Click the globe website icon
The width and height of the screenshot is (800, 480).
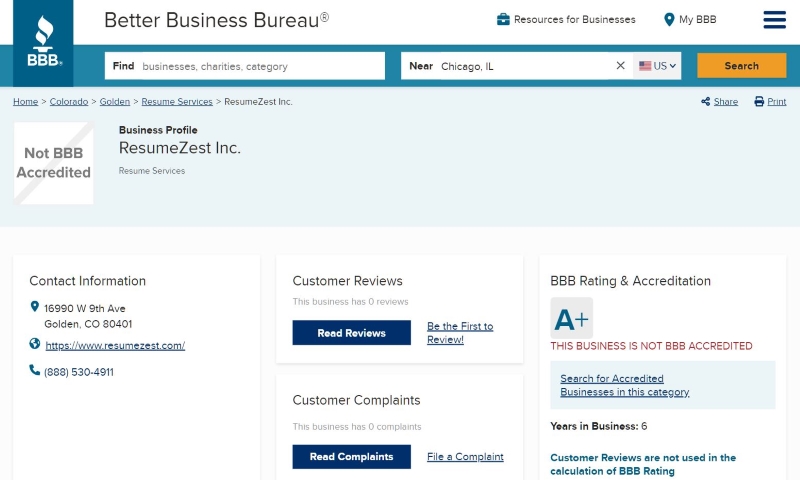click(x=35, y=344)
